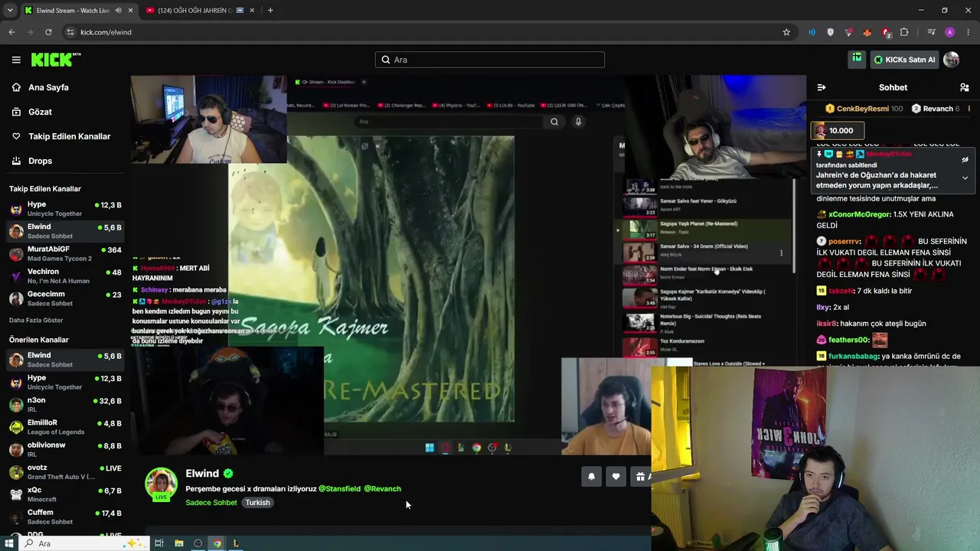Screen dimensions: 980x551
Task: Hide the pinned chat message
Action: pos(965,160)
